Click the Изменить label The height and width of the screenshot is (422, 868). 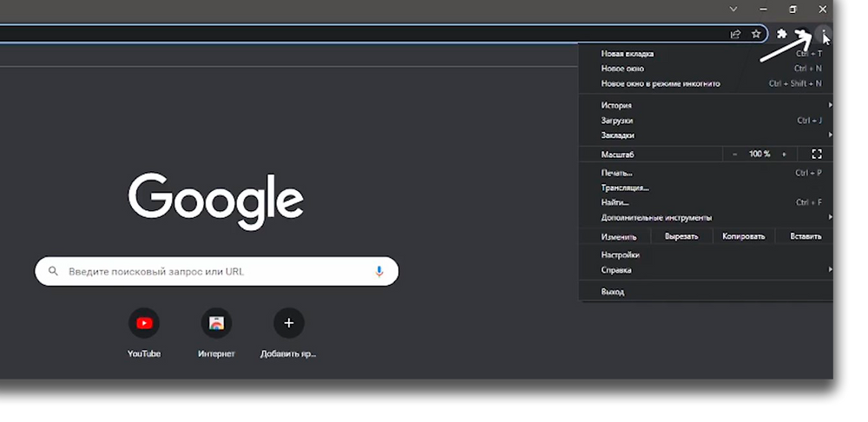[x=619, y=237]
